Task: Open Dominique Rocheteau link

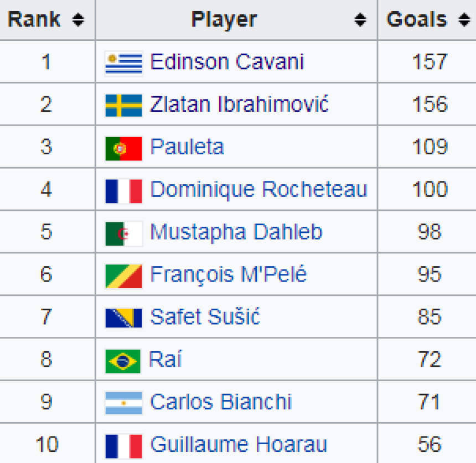Action: 259,189
